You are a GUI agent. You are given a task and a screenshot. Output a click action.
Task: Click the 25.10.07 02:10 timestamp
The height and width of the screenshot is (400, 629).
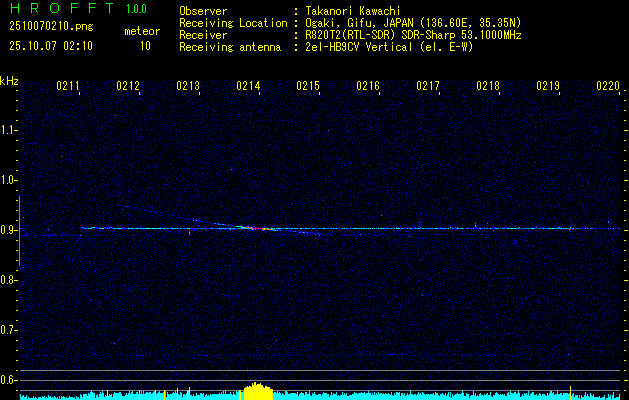pyautogui.click(x=50, y=46)
